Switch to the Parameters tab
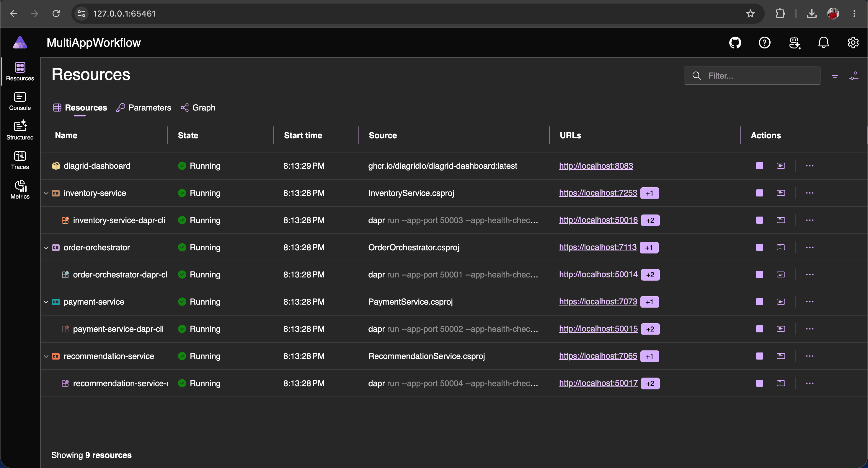Screen dimensions: 868x468 tap(144, 108)
